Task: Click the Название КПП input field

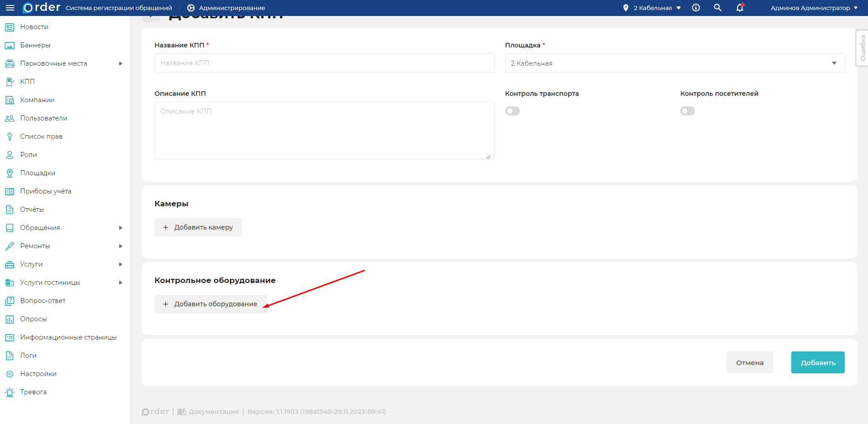Action: tap(324, 63)
